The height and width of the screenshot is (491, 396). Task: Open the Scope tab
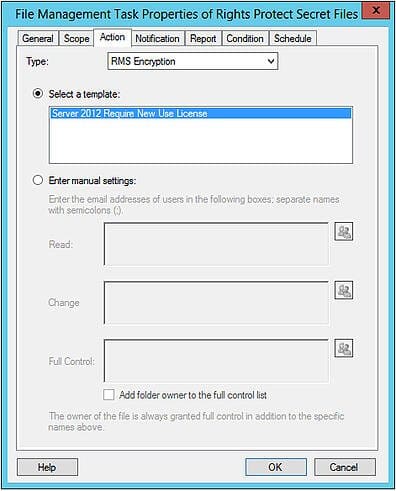(76, 38)
